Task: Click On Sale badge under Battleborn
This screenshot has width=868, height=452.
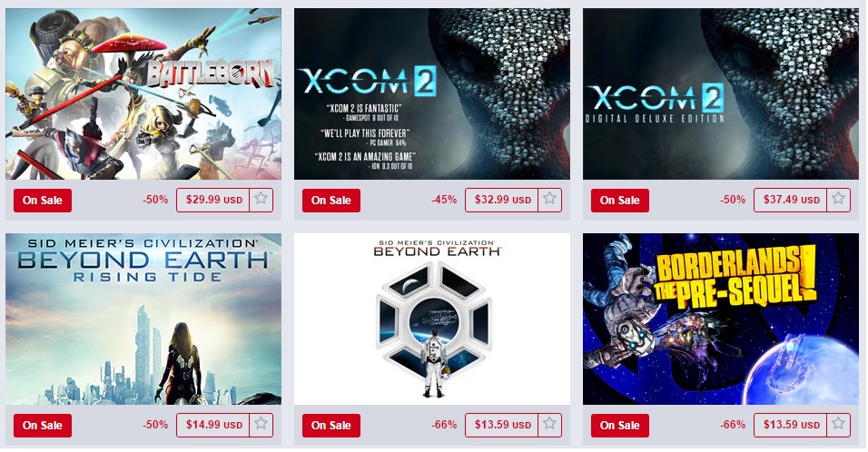Action: [43, 201]
